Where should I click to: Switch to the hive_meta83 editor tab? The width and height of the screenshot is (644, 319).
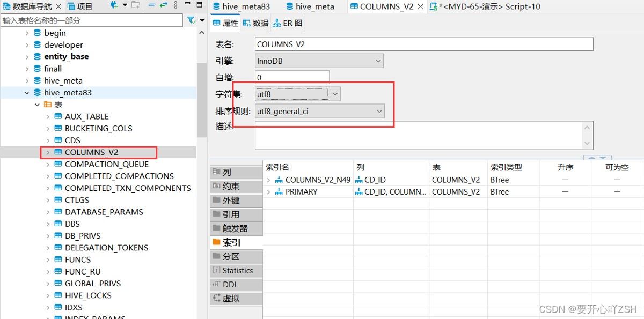pyautogui.click(x=241, y=6)
